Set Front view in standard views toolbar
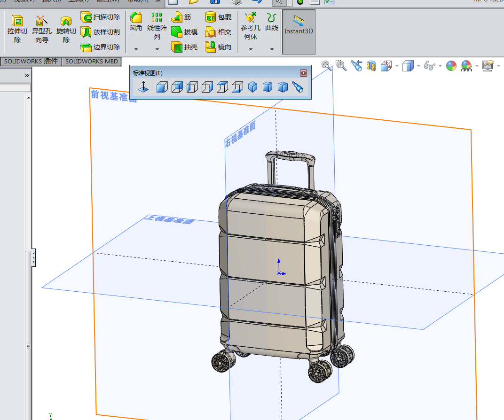The width and height of the screenshot is (504, 420). tap(162, 87)
